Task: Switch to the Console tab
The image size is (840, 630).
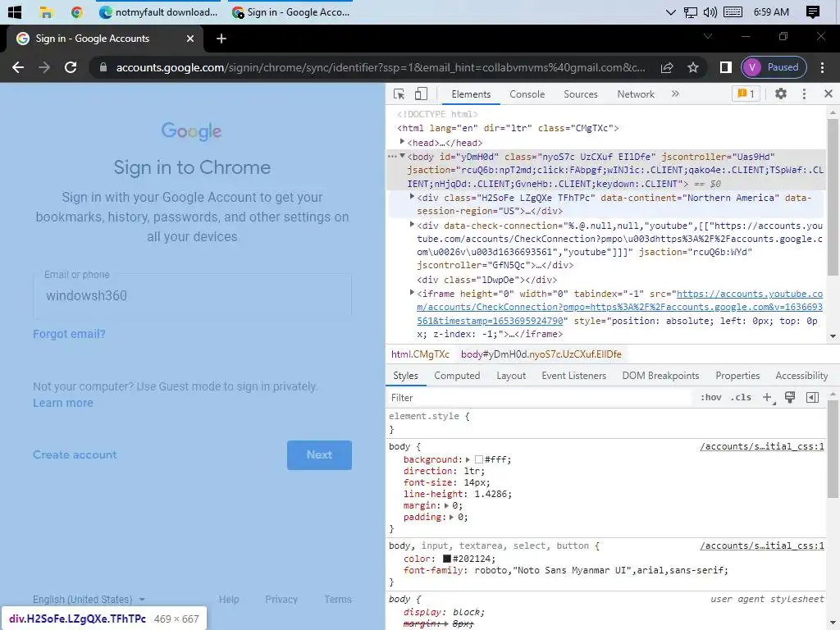Action: (527, 94)
